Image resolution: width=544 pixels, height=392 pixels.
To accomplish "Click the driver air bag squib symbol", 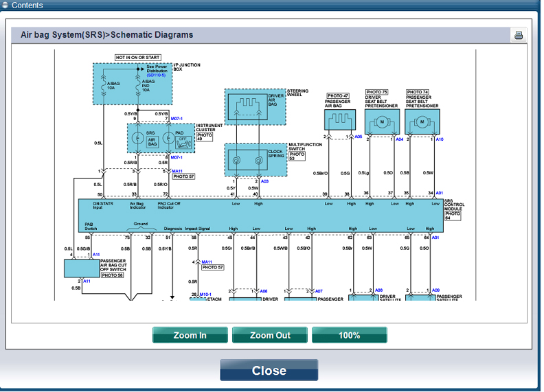I will click(248, 107).
